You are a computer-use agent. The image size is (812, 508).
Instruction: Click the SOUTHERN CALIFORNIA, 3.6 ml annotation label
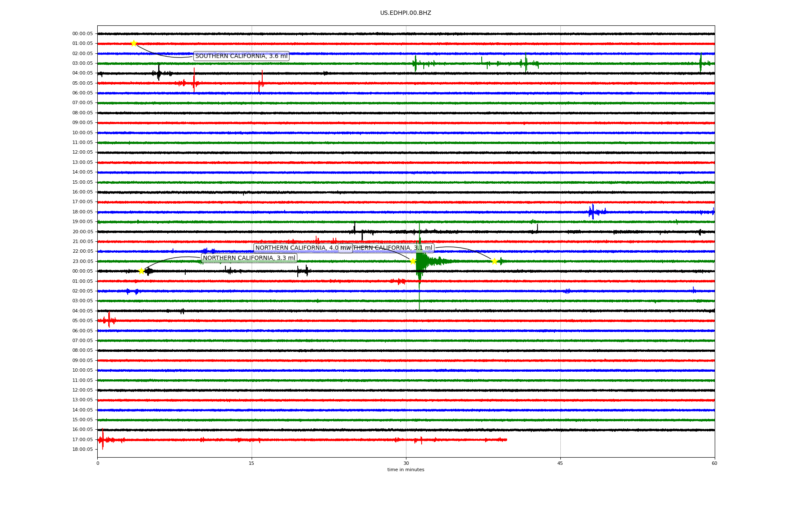(x=241, y=56)
